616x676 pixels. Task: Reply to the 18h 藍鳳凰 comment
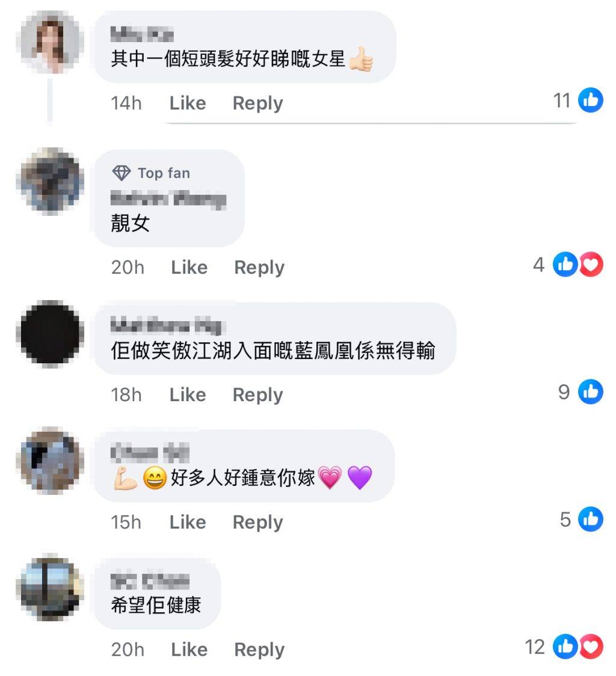tap(258, 395)
